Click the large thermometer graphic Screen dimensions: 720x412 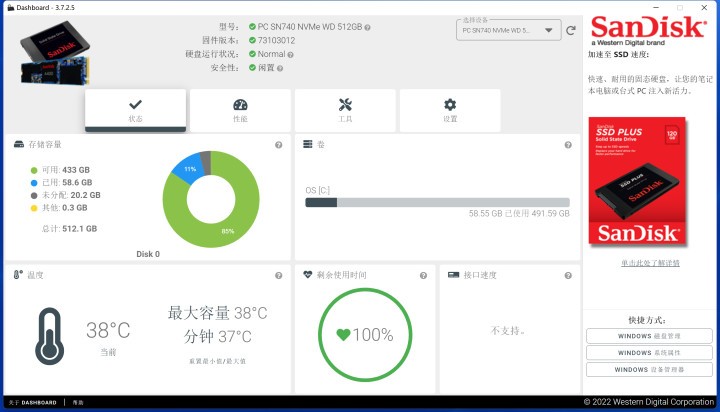[50, 336]
